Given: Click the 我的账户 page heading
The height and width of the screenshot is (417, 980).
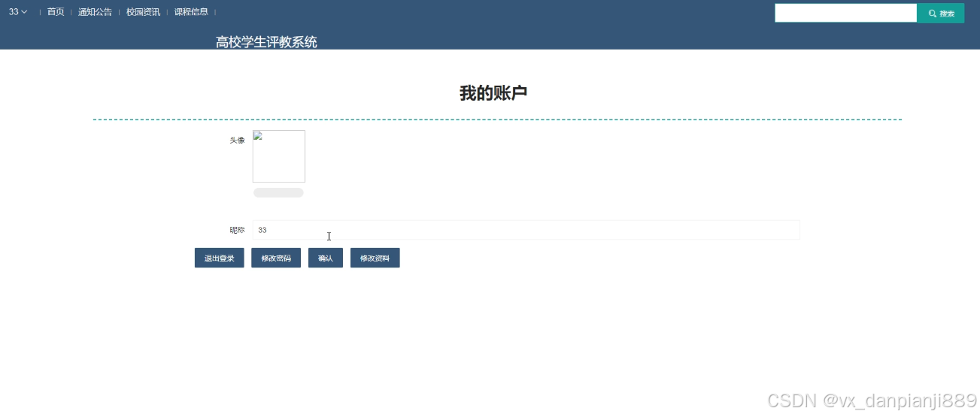Looking at the screenshot, I should coord(493,93).
